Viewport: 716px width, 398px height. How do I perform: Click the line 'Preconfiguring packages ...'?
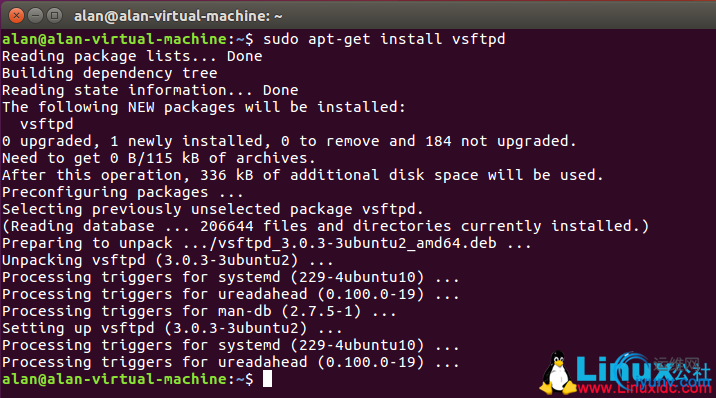[123, 192]
